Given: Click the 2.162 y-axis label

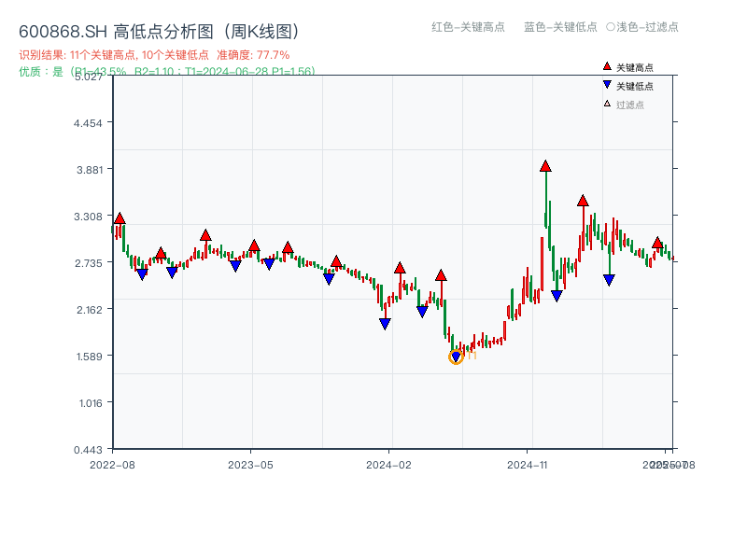Looking at the screenshot, I should click(x=89, y=310).
